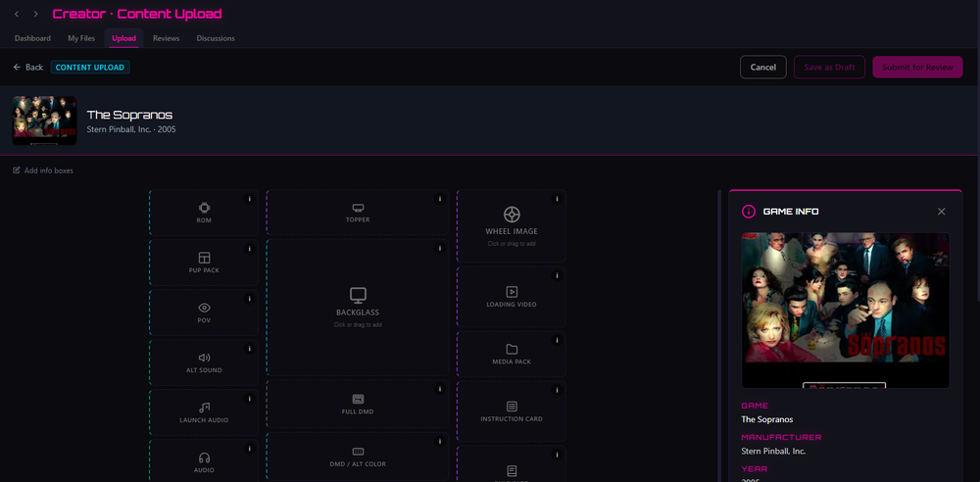Show info for the POV slot

(x=249, y=299)
